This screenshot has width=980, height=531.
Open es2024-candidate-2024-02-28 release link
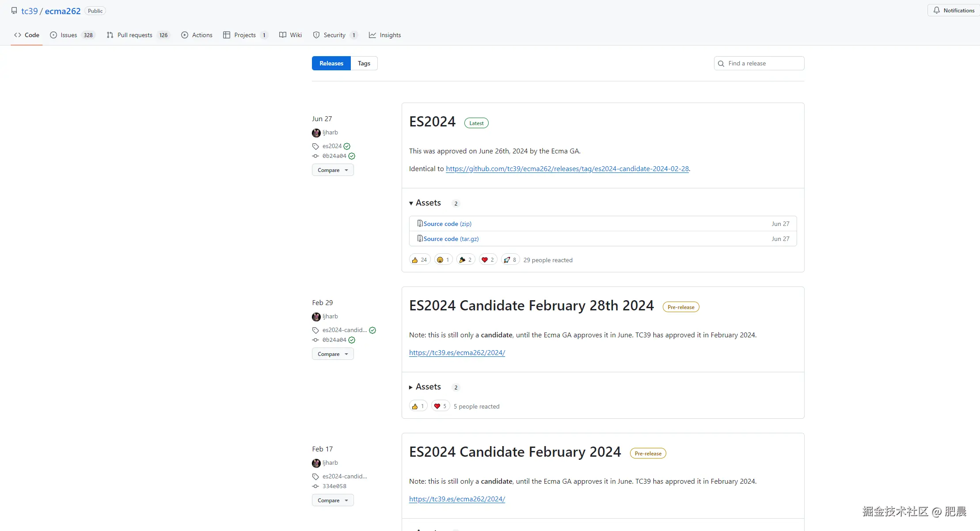click(567, 169)
